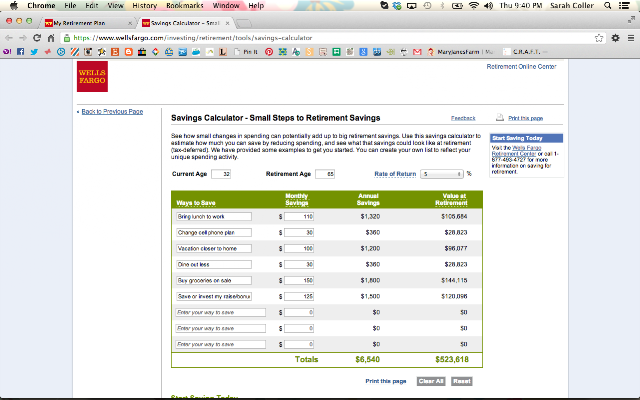Click the Change cell phone plan field
This screenshot has width=640, height=400.
click(x=213, y=232)
